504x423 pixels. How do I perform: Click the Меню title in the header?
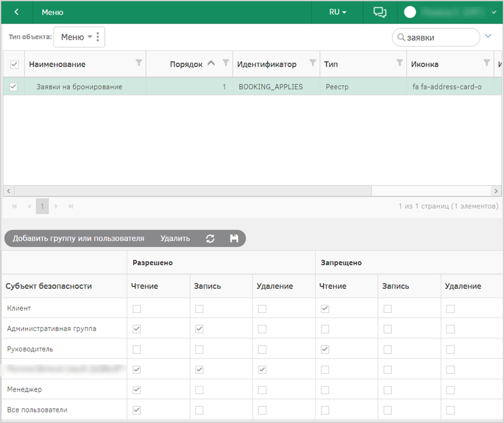[x=53, y=12]
